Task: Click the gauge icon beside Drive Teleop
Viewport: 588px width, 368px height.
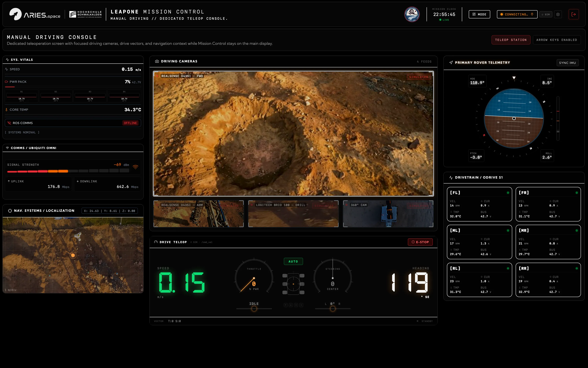Action: (156, 242)
